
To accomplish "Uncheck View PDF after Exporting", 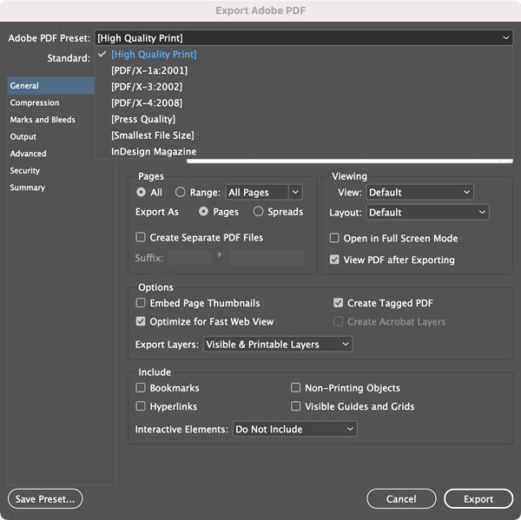I will [x=334, y=259].
